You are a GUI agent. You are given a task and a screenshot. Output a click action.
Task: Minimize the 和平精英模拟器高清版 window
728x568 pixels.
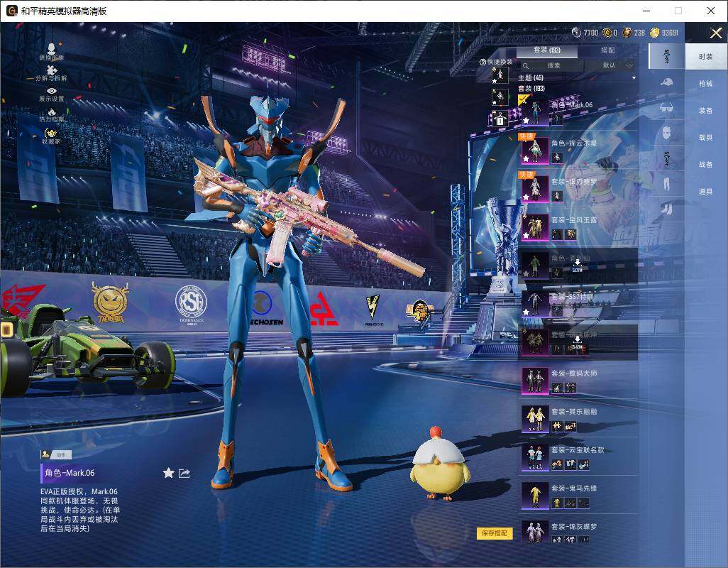point(646,11)
